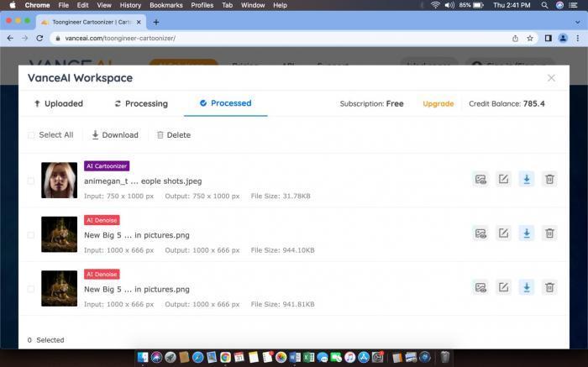Tick the checkbox for animegan_t people shots.jpeg

31,181
